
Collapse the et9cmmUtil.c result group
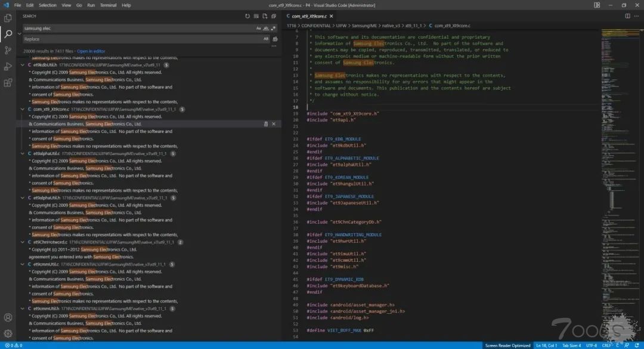[x=23, y=264]
